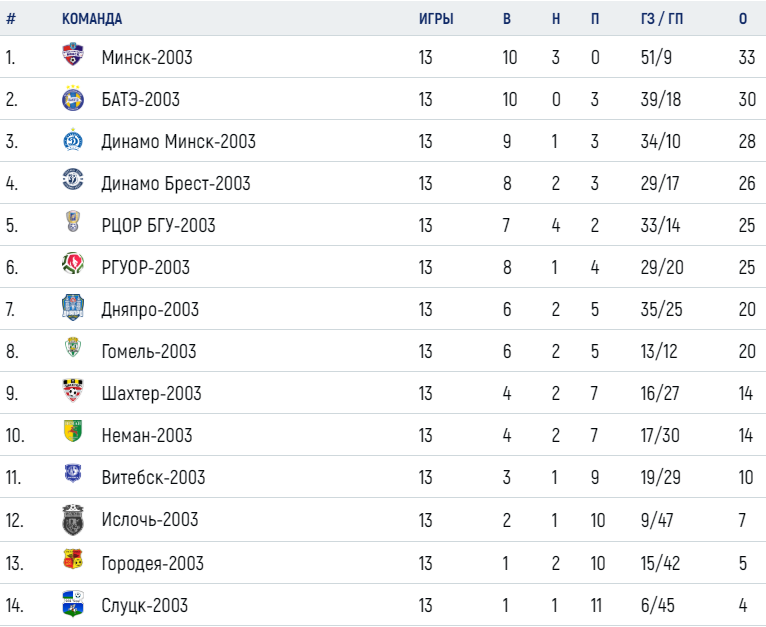Screen dimensions: 766x627
Task: Click the О points column header
Action: (x=743, y=19)
